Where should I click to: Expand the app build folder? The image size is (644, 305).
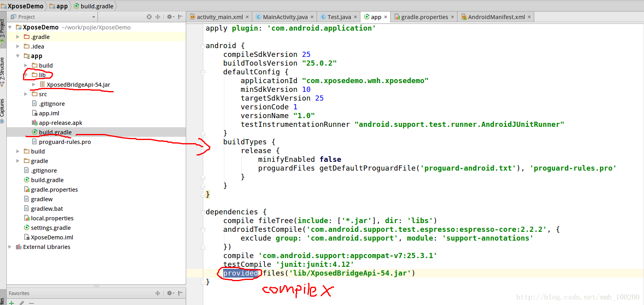pos(25,66)
